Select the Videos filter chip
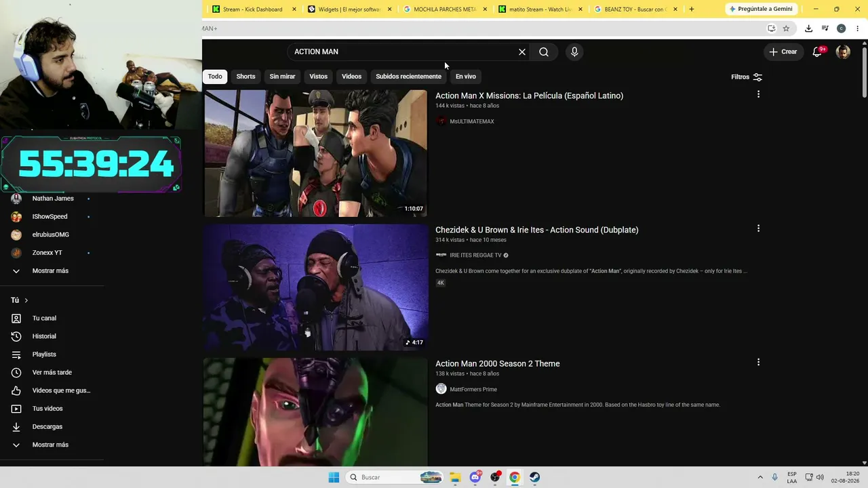The height and width of the screenshot is (488, 868). coord(351,77)
